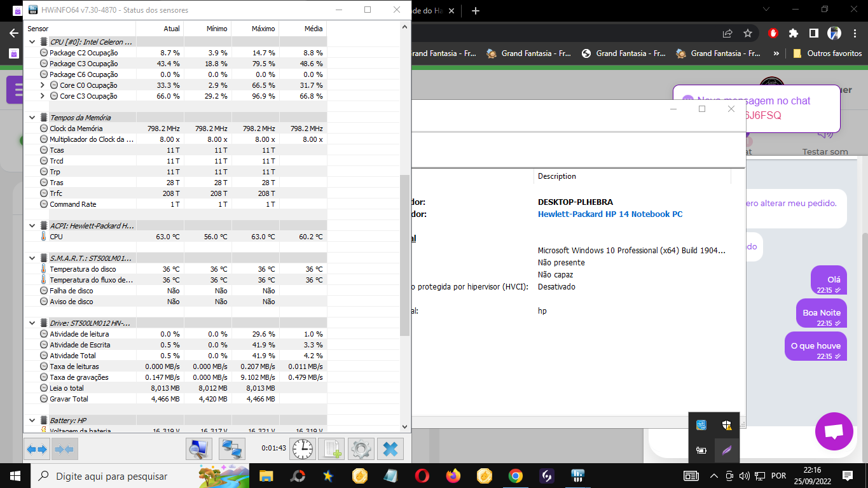Click the Sensor column header
Viewport: 868px width, 488px height.
click(79, 29)
